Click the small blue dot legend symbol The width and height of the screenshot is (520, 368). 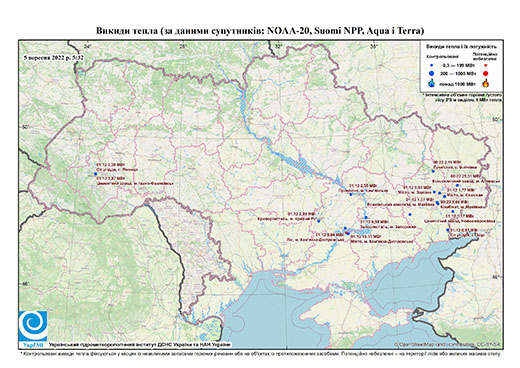pyautogui.click(x=432, y=65)
